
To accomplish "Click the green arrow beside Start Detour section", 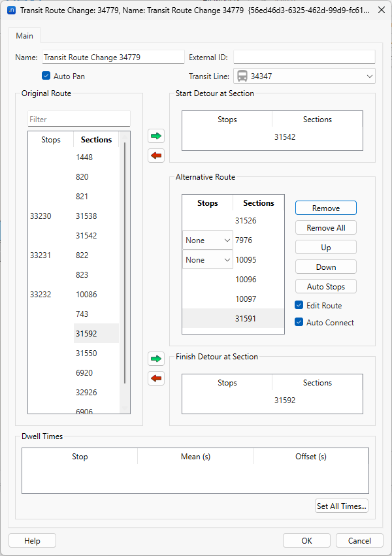I will click(156, 136).
